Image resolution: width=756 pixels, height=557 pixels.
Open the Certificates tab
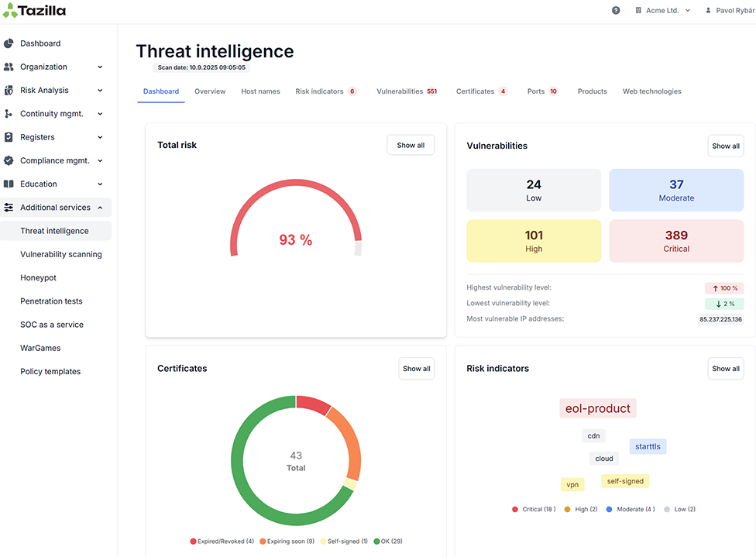pyautogui.click(x=481, y=91)
